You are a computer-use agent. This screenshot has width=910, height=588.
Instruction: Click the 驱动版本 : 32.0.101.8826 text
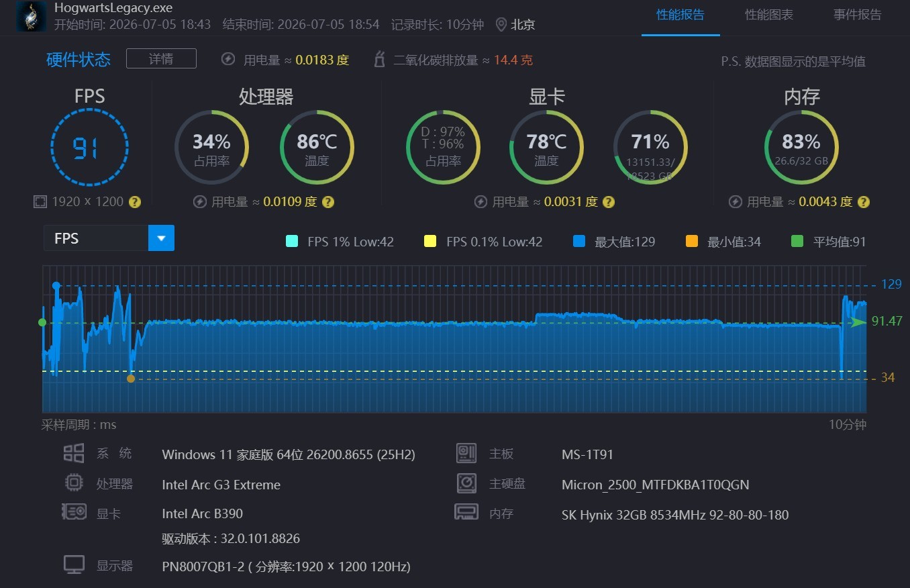(x=231, y=539)
